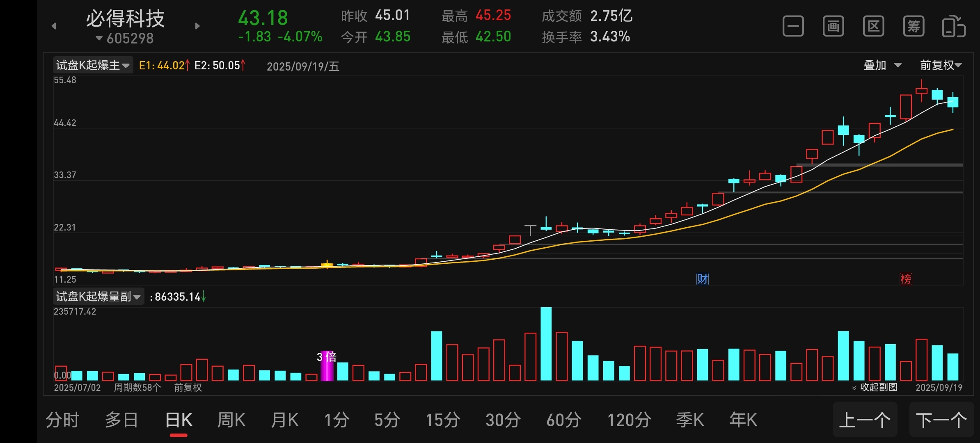
Task: Go to previous stock with left arrow
Action: (x=54, y=26)
